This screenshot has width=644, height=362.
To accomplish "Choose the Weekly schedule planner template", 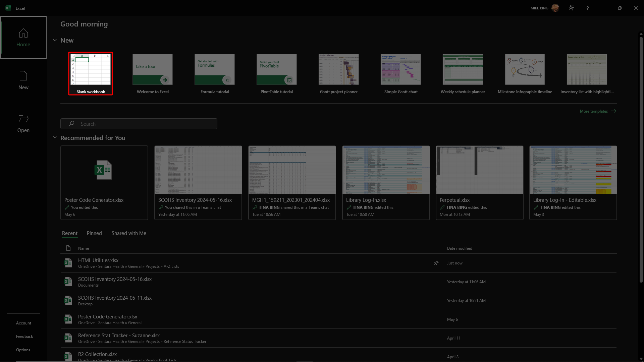I will click(463, 74).
